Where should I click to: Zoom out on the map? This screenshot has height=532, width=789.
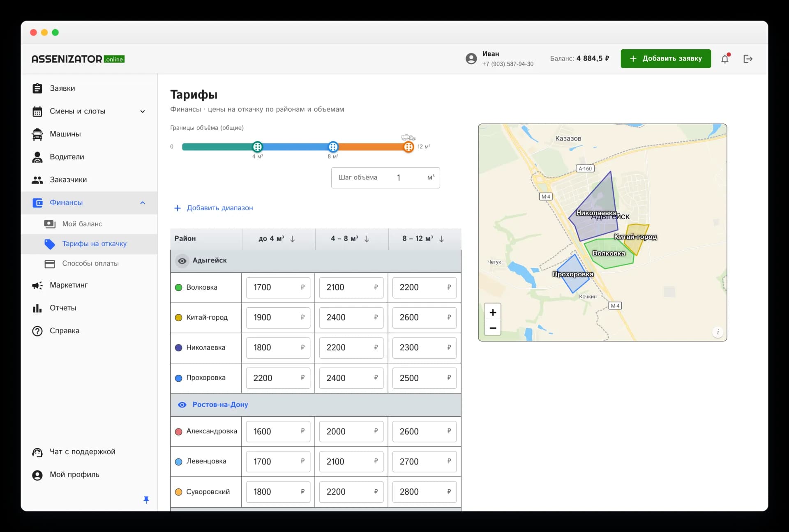(493, 328)
